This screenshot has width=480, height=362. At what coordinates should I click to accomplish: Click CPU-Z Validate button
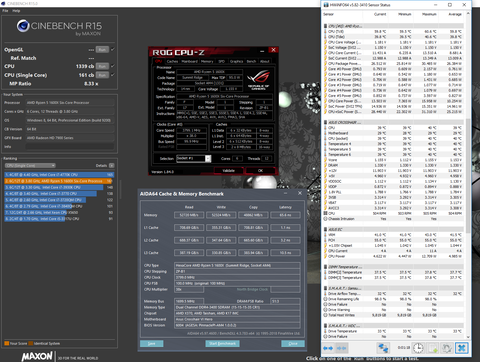228,170
